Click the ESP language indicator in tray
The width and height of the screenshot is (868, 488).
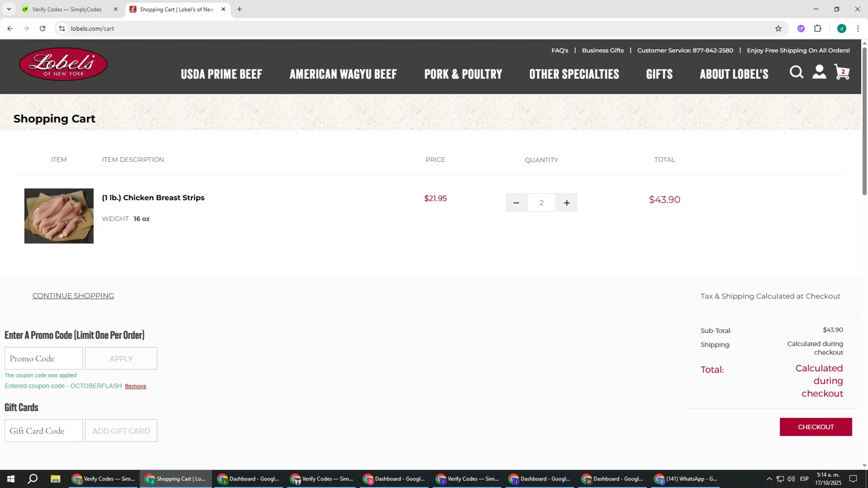click(x=804, y=479)
